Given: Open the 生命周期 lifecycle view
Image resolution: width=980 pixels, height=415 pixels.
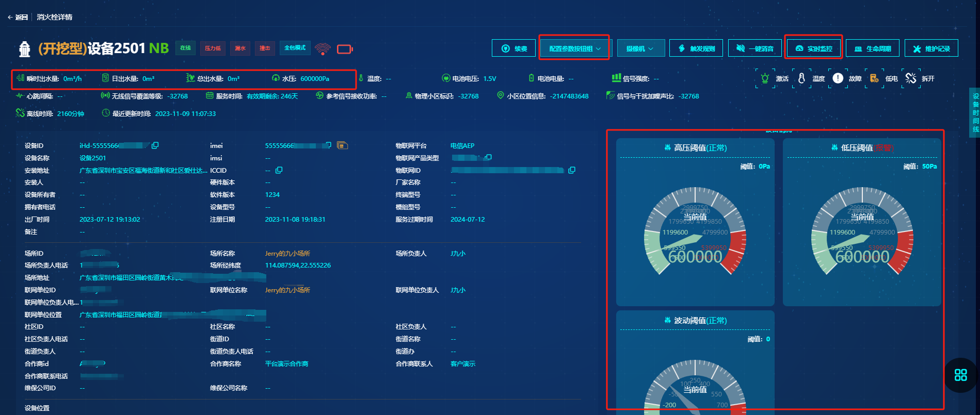Looking at the screenshot, I should [x=872, y=48].
